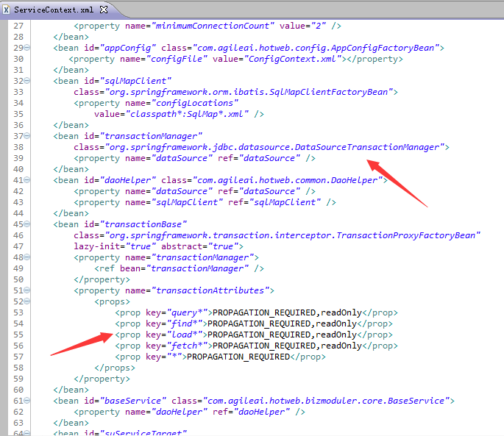Click the lazy-init="true" attribute

115,246
